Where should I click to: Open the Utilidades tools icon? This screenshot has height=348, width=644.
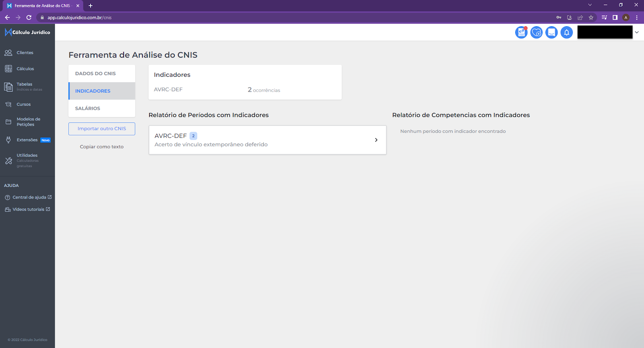point(8,161)
